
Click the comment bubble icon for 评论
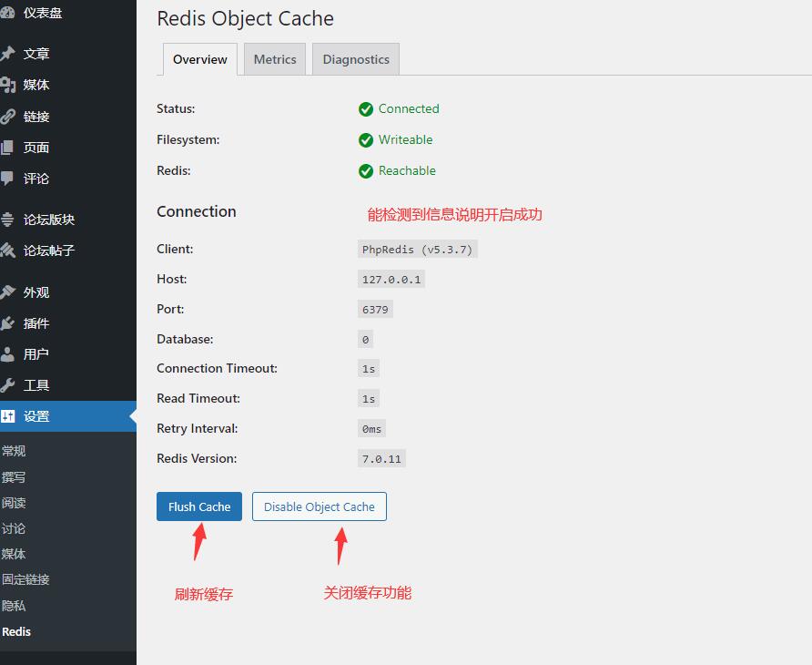point(7,179)
